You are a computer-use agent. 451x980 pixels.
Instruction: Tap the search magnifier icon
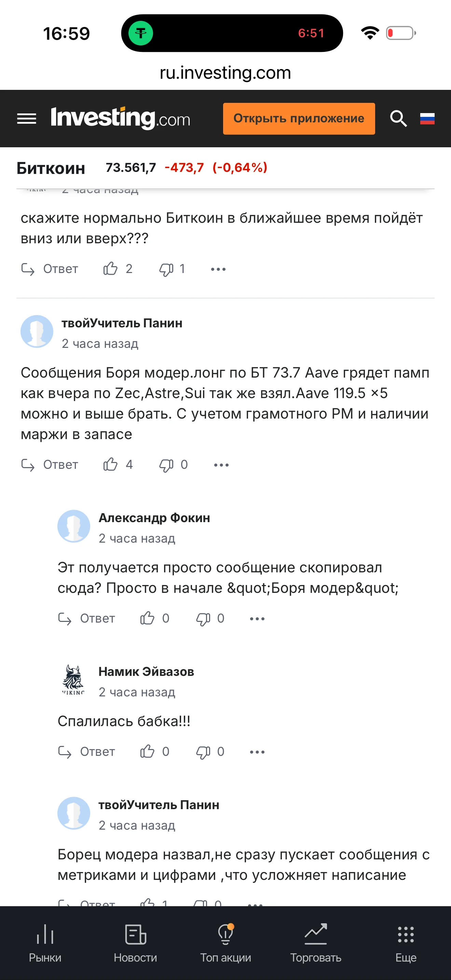point(398,119)
